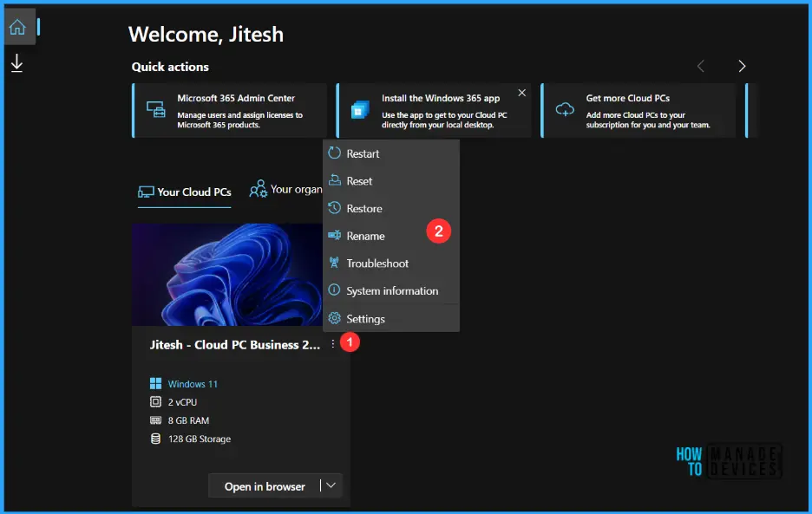Click the Get more Cloud PCs cloud icon
812x514 pixels.
565,110
